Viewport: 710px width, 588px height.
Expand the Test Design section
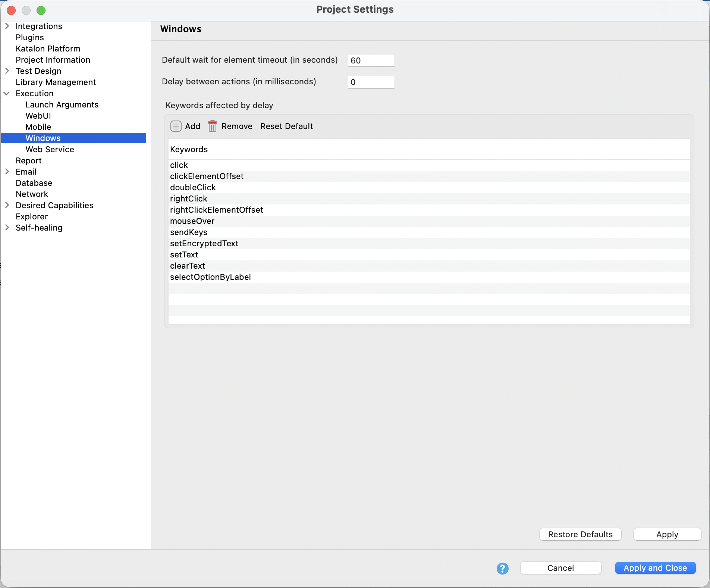[7, 71]
